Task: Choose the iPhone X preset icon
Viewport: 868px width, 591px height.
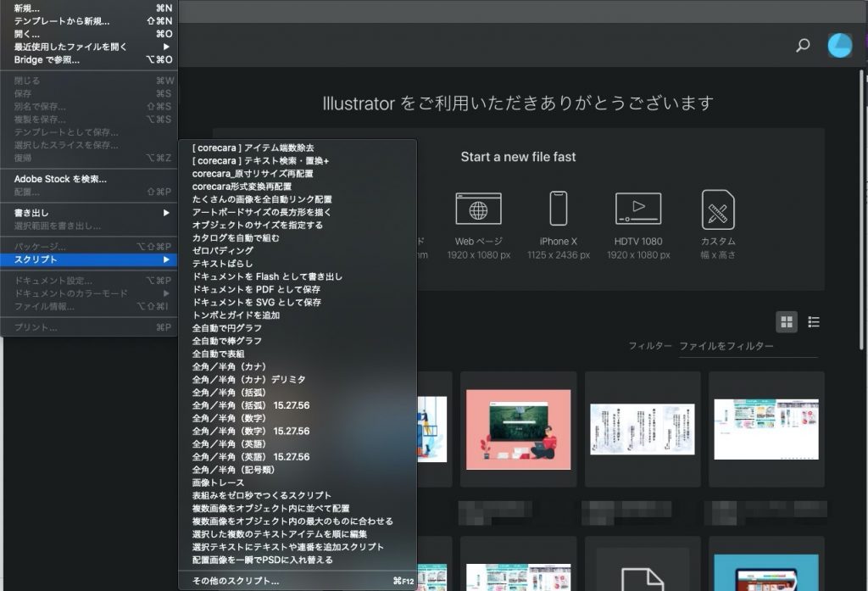Action: pos(558,209)
